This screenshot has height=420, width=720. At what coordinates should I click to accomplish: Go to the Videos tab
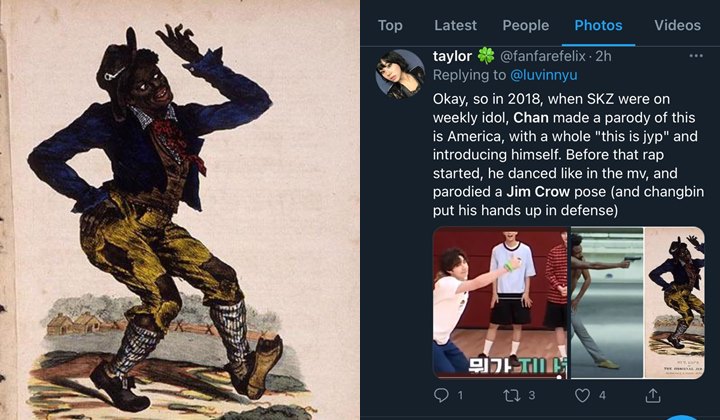pos(677,25)
